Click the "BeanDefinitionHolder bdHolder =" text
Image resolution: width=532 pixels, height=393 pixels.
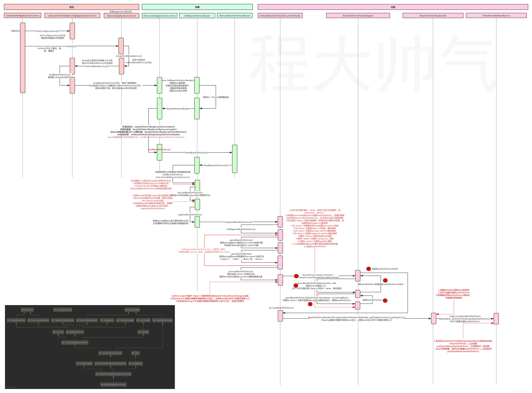coord(319,275)
